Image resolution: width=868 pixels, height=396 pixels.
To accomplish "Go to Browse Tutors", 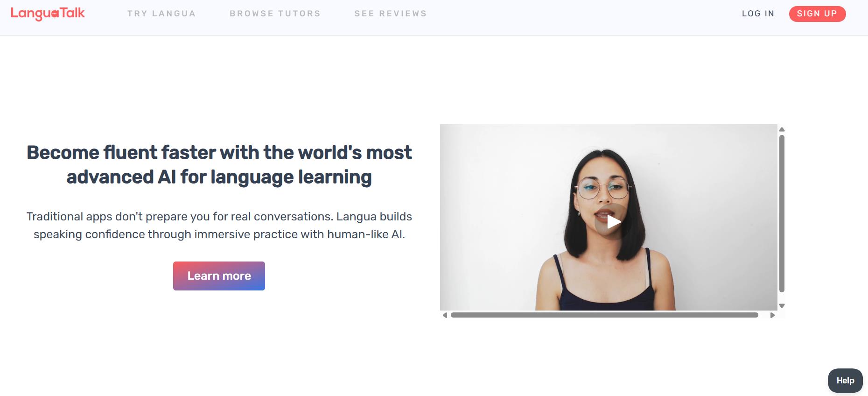I will 275,14.
